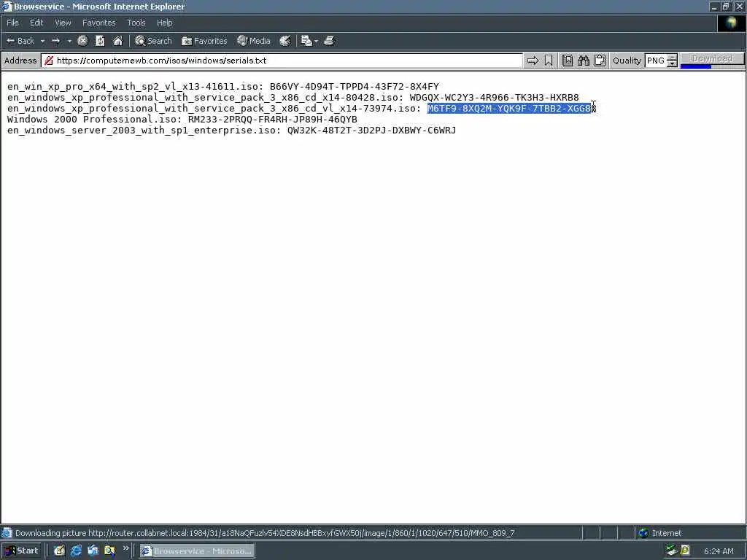This screenshot has width=747, height=560.
Task: Launch the magnifier quick launch icon
Action: coord(109,551)
